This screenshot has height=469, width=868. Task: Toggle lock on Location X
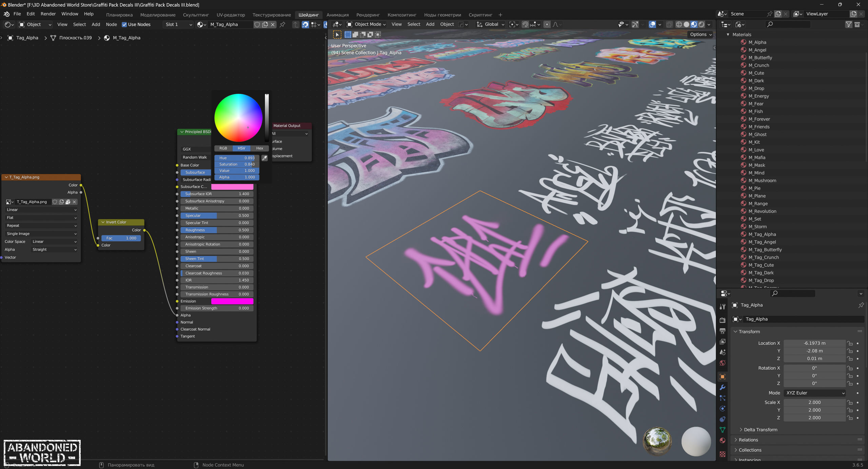click(850, 343)
